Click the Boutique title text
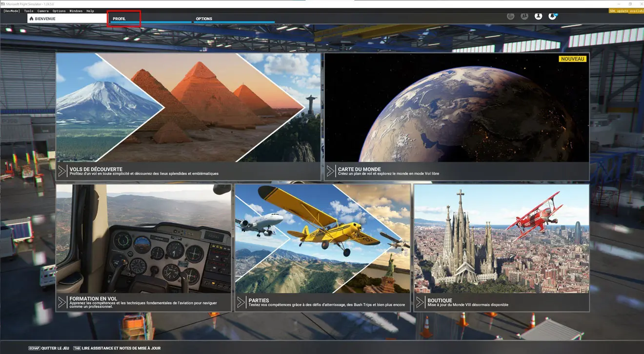 (440, 300)
